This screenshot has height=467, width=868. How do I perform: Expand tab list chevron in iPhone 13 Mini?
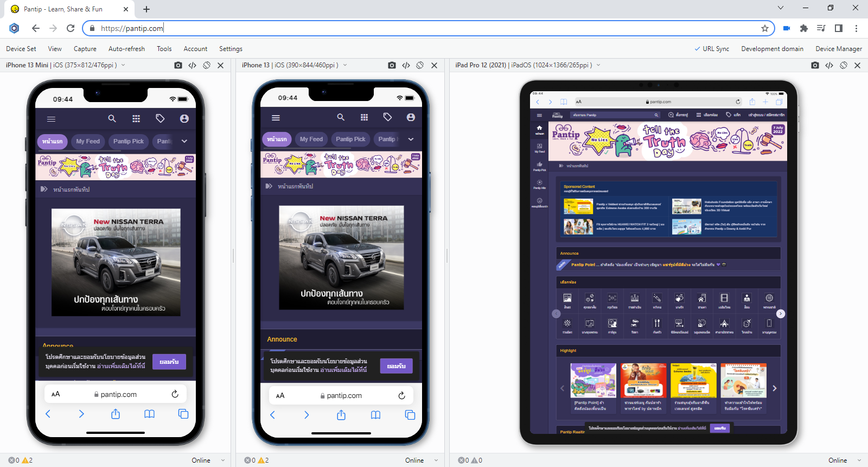pos(184,141)
